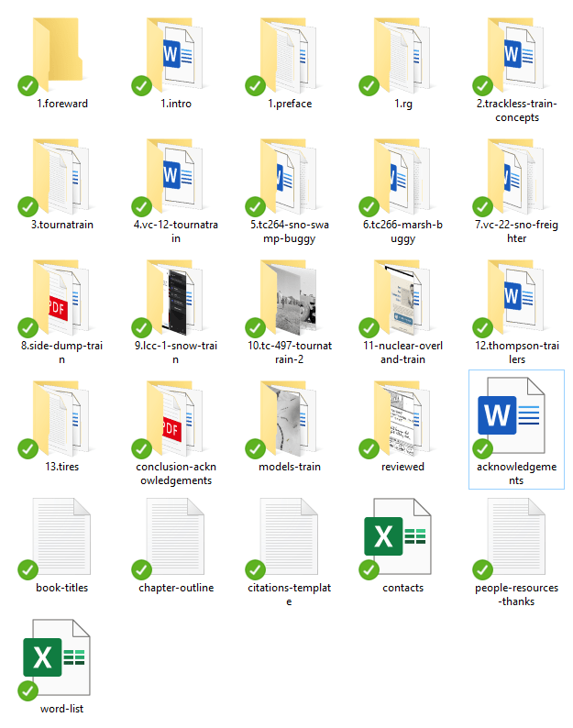This screenshot has width=573, height=728.
Task: Click the people-resources-thanks file name
Action: [515, 594]
